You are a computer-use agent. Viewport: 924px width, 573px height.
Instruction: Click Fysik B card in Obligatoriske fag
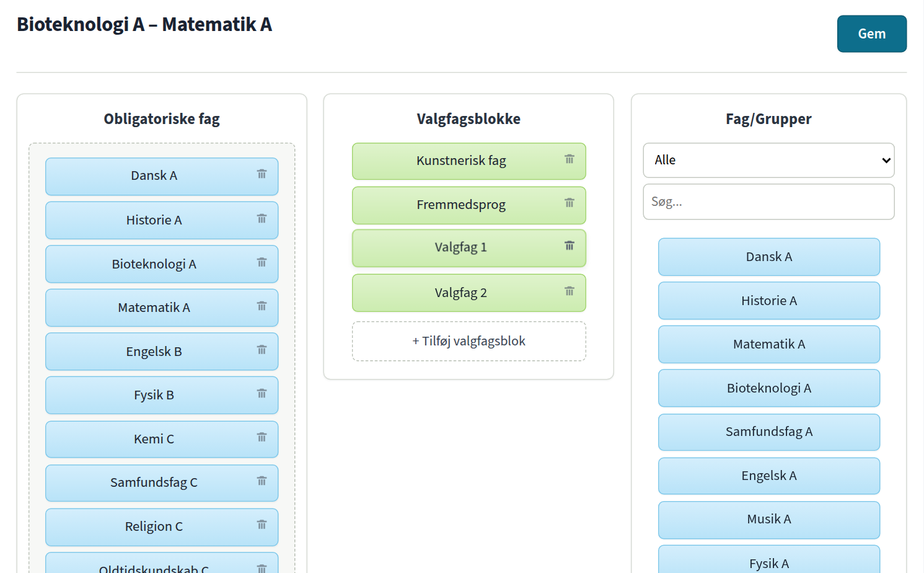[x=162, y=395]
